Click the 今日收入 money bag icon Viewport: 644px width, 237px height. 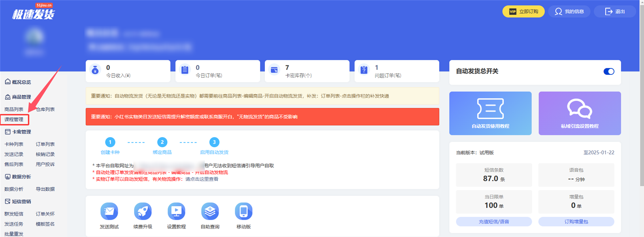[x=95, y=70]
